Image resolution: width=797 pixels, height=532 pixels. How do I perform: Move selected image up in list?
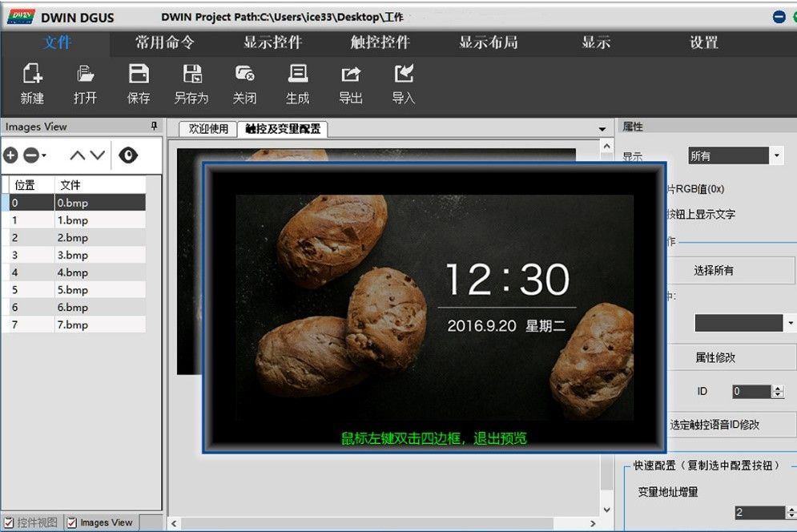(x=77, y=155)
